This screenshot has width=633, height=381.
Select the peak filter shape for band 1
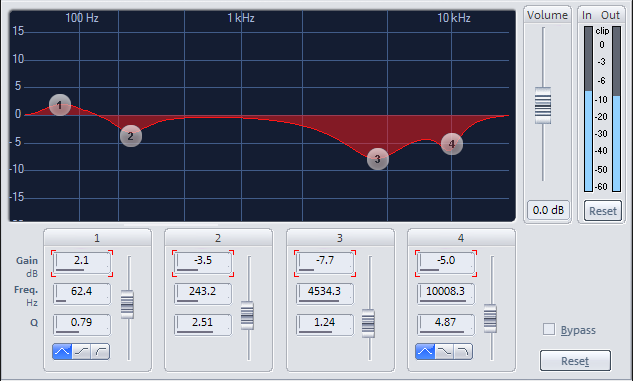pos(62,352)
